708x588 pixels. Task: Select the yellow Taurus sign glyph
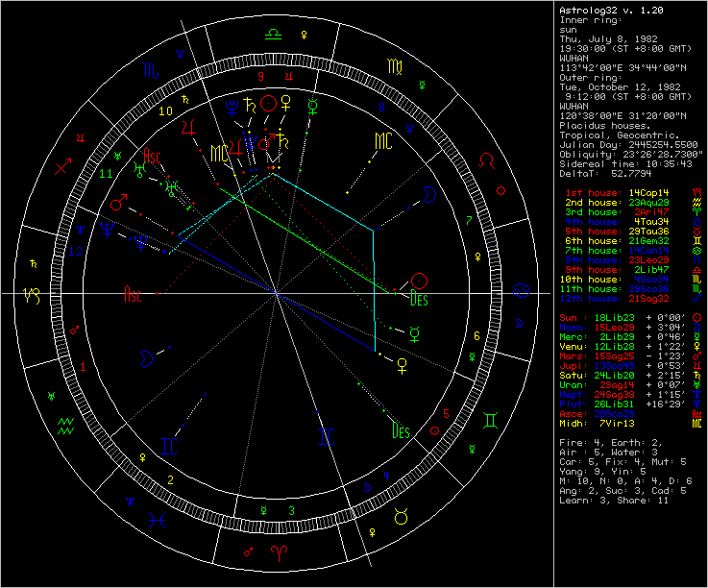[x=401, y=517]
